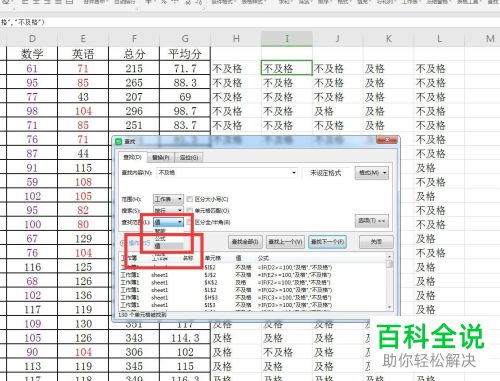Sort results by the 单元格 column header
This screenshot has width=500, height=381.
213,258
